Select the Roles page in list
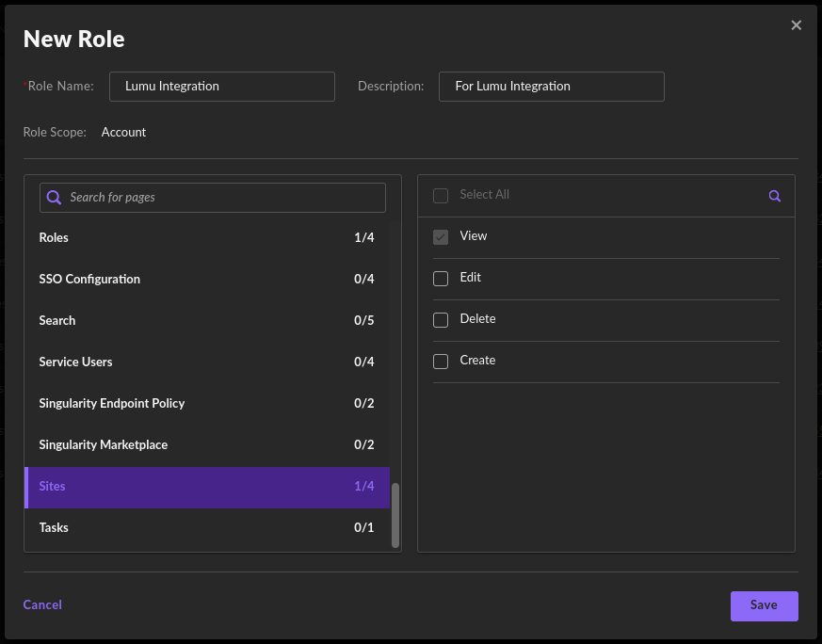The image size is (822, 644). point(206,238)
